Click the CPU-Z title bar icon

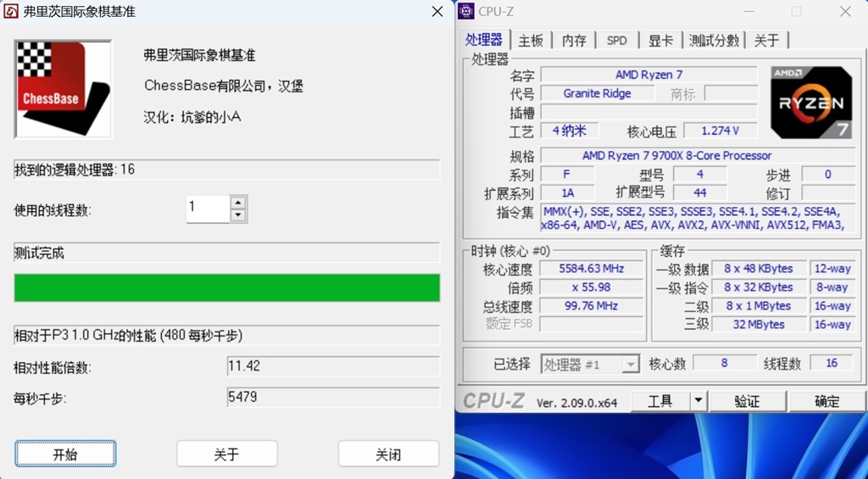[x=467, y=11]
